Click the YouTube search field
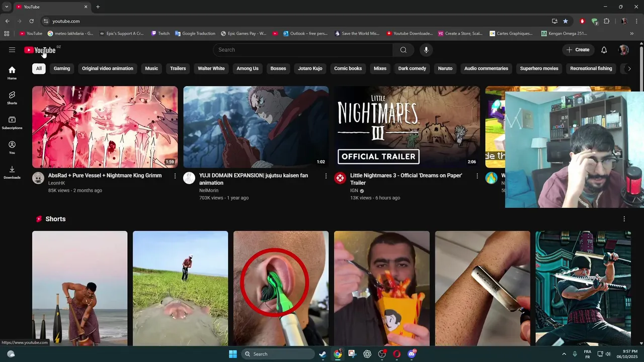 point(303,50)
